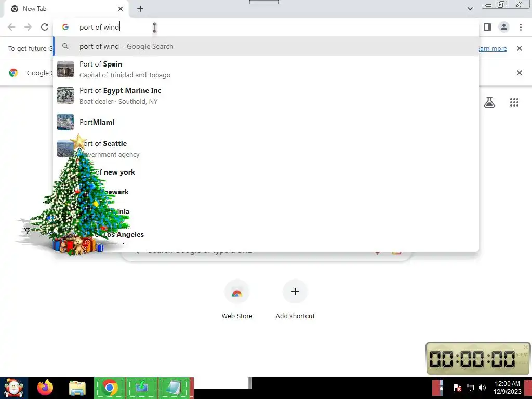Expand the tab search chevron
Image resolution: width=532 pixels, height=399 pixels.
(470, 9)
